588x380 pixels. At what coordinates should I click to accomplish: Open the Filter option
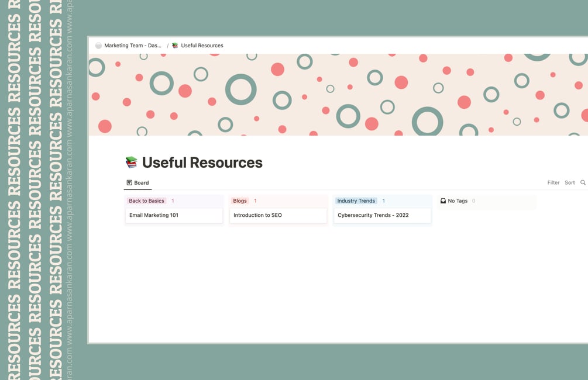tap(553, 182)
